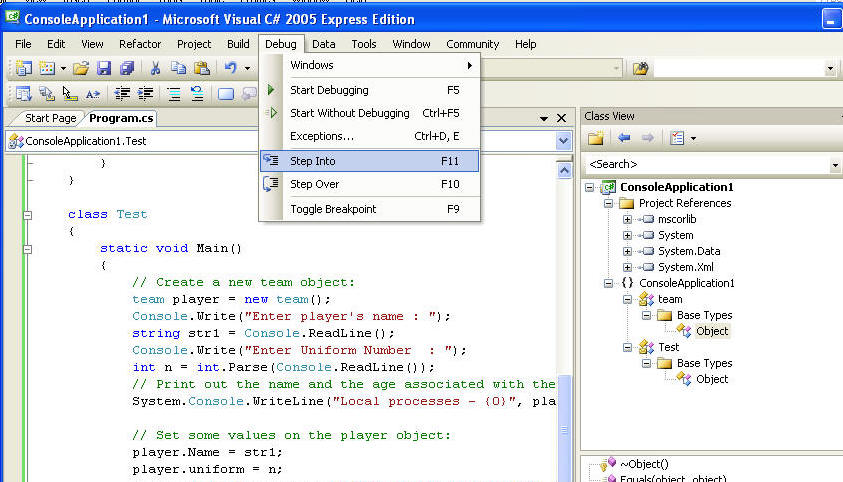The width and height of the screenshot is (843, 482).
Task: Select the team class tree item
Action: 670,299
